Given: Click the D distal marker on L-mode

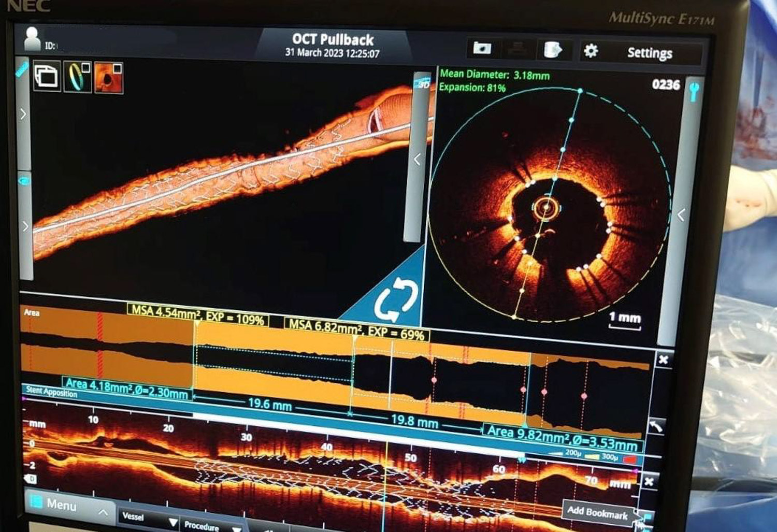Looking at the screenshot, I should point(30,479).
